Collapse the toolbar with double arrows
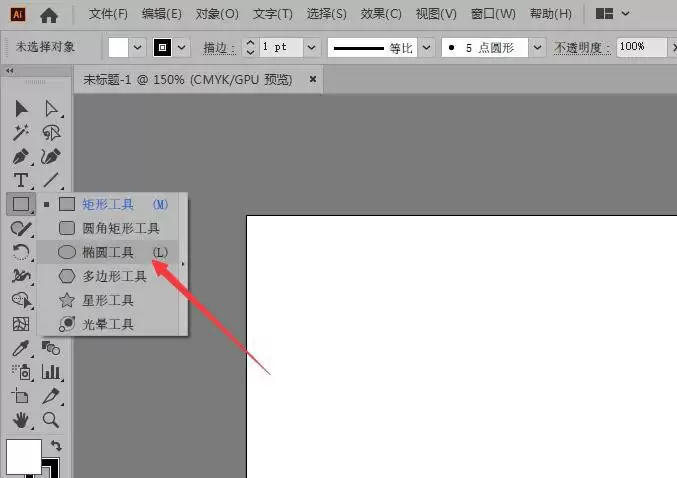This screenshot has height=478, width=677. click(9, 70)
